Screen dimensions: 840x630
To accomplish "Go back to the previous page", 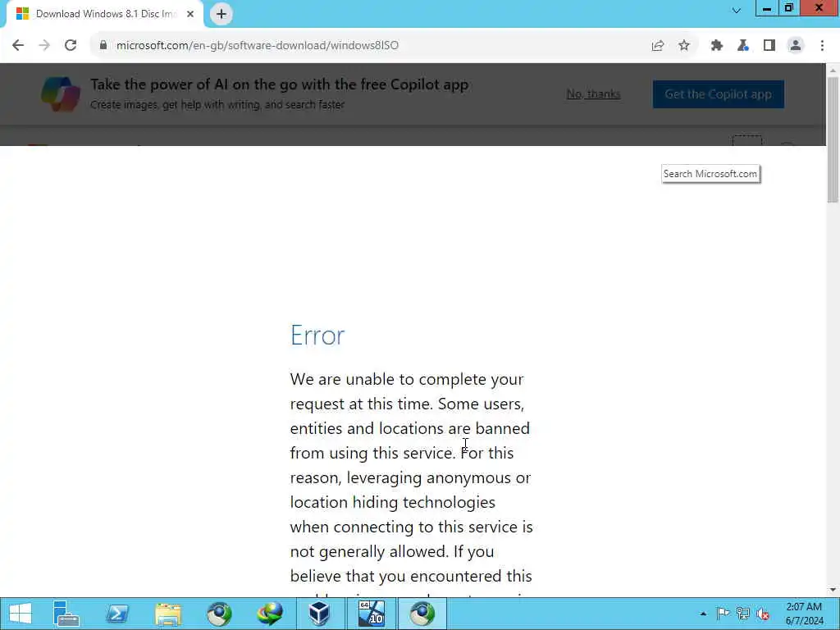I will coord(18,46).
